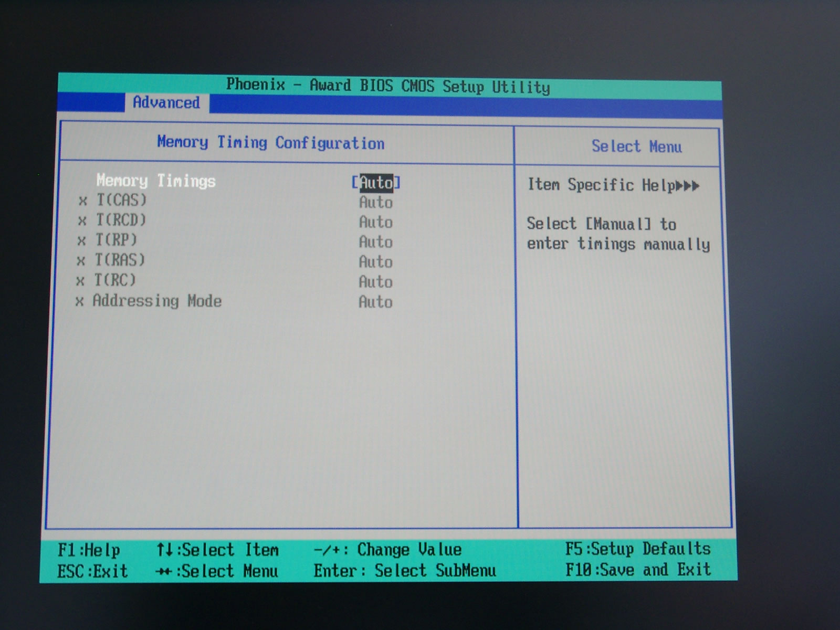Screen dimensions: 840x630
Task: Click the x marker beside T(RC)
Action: point(80,281)
